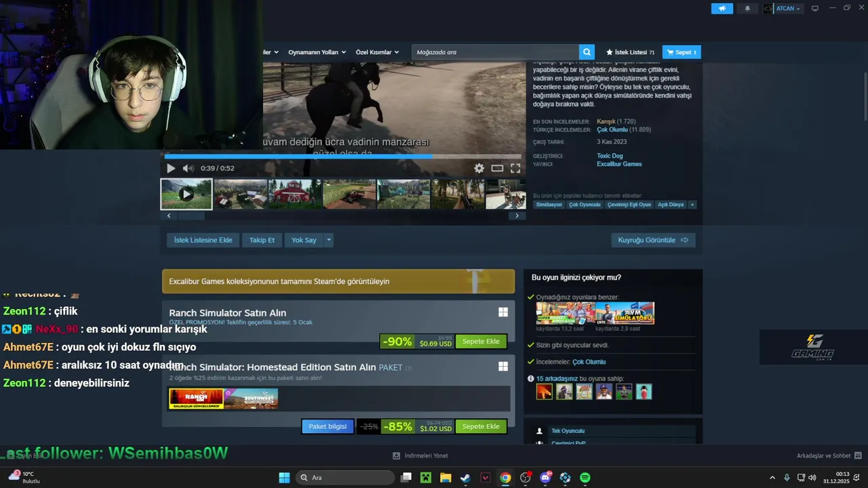Show hidden system tray icons
868x488 pixels.
click(x=772, y=478)
